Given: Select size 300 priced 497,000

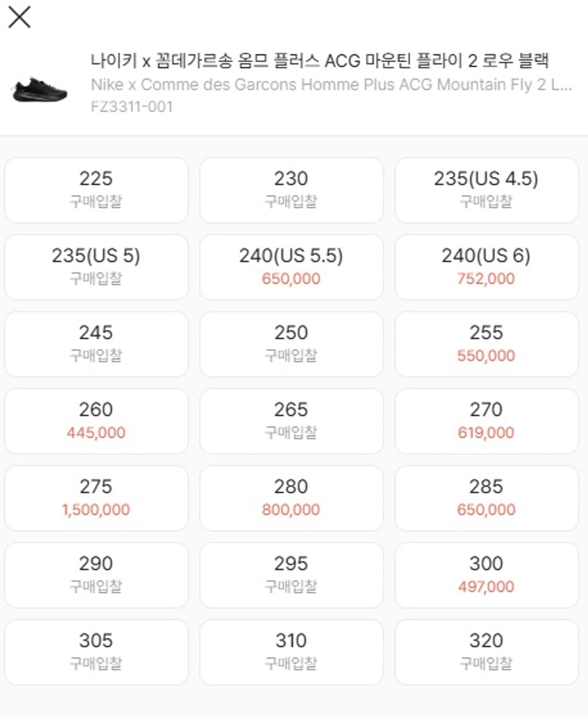Looking at the screenshot, I should click(x=486, y=575).
